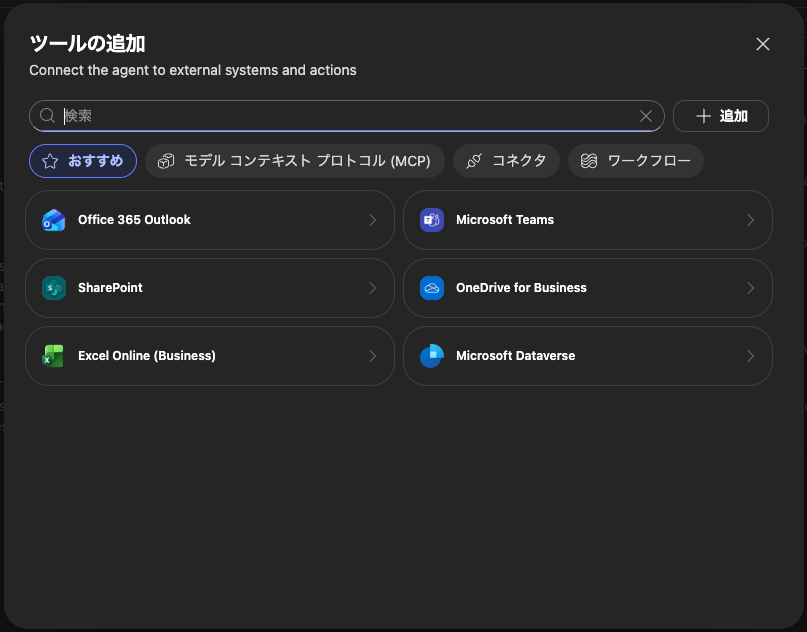Select the Microsoft Dataverse label
This screenshot has width=807, height=632.
click(516, 356)
